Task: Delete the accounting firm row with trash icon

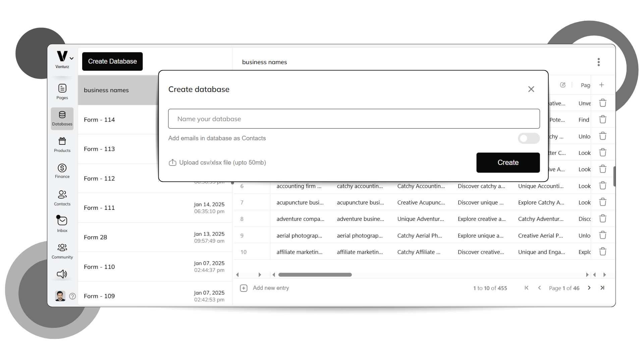Action: 603,186
